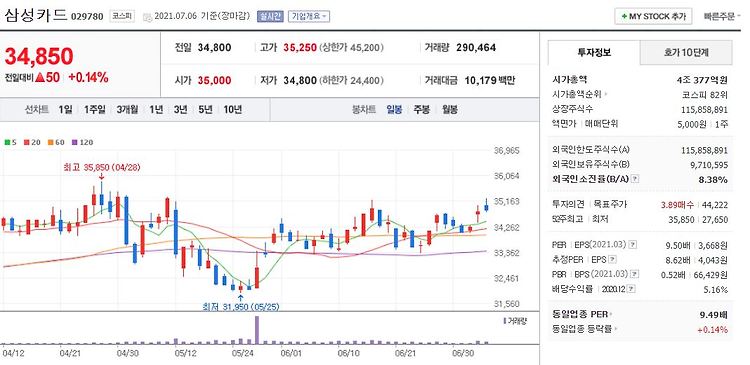Viewport: 750px width, 365px height.
Task: Click the red up-triangle next to 50
Action: click(x=40, y=77)
